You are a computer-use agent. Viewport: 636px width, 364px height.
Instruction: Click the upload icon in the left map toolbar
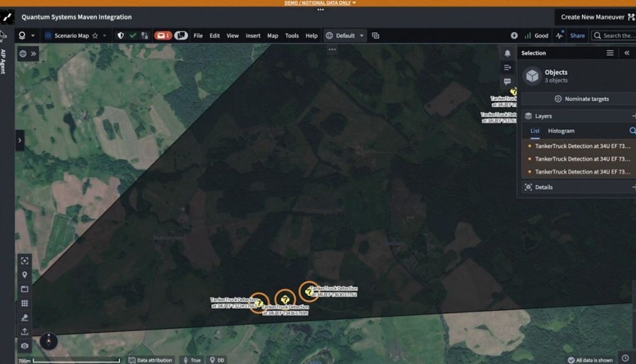click(24, 330)
